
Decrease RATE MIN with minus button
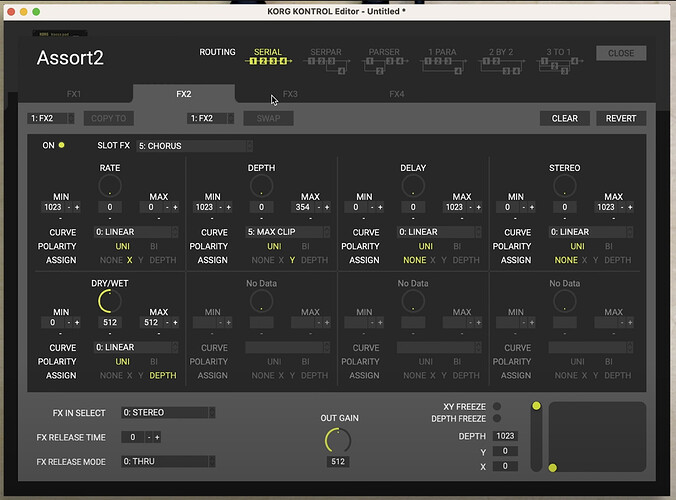(x=69, y=207)
